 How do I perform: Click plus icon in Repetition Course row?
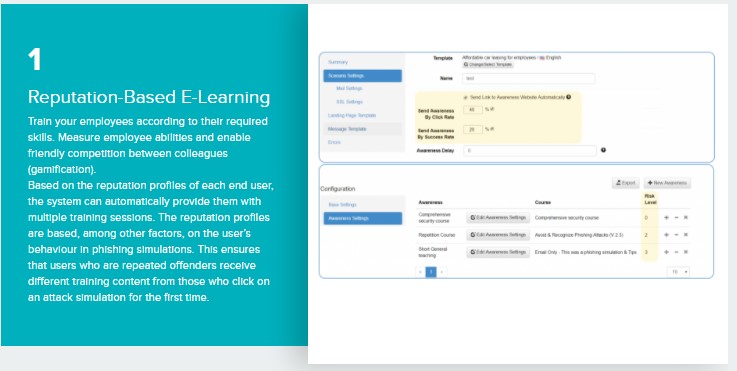666,235
